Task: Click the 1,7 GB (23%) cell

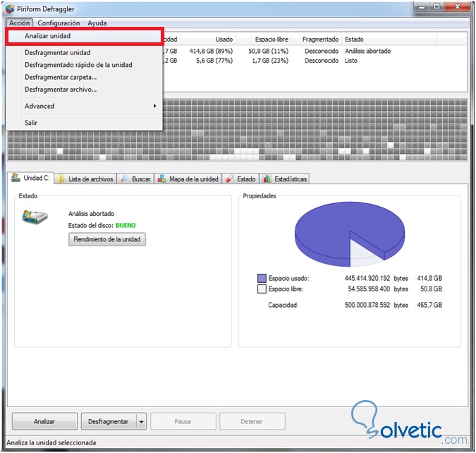Action: pos(270,61)
